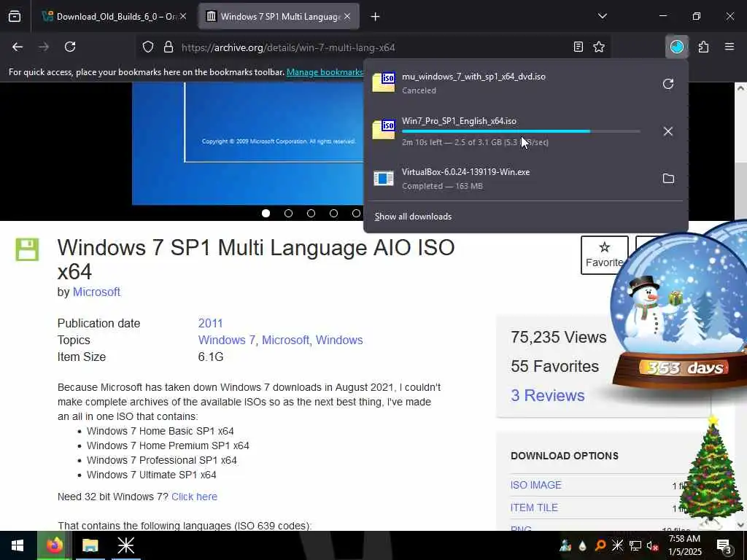Open the network icon in system tray

pyautogui.click(x=635, y=545)
